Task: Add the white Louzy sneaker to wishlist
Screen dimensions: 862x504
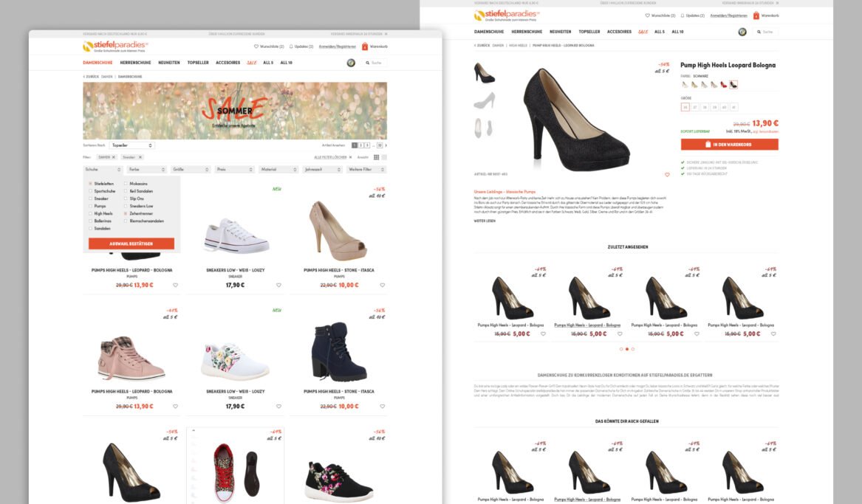Action: point(278,285)
